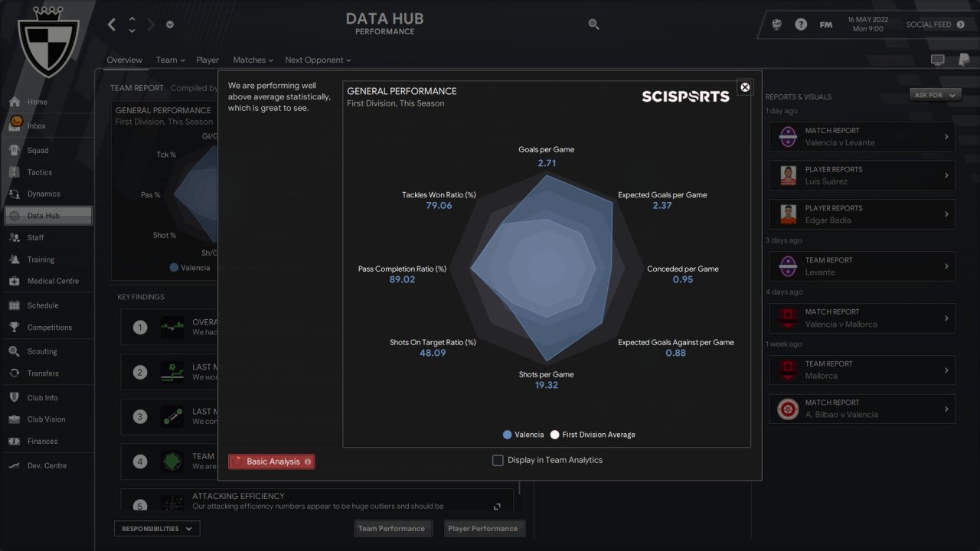This screenshot has height=551, width=980.
Task: Open the Dev. Centre section
Action: point(47,465)
